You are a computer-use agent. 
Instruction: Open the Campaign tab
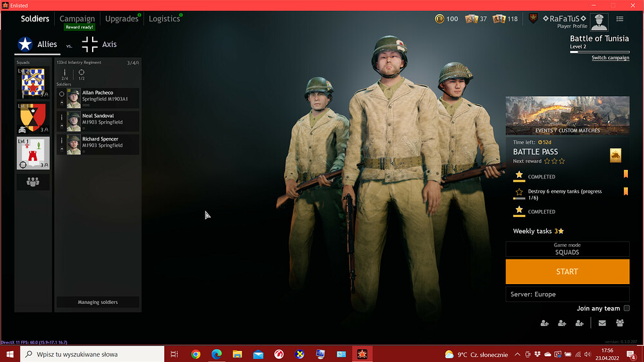pos(77,19)
